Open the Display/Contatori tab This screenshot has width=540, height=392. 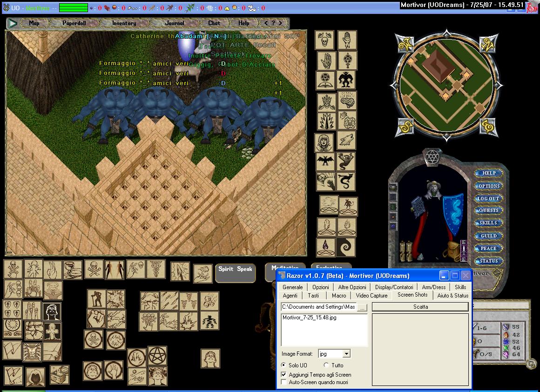pos(394,287)
